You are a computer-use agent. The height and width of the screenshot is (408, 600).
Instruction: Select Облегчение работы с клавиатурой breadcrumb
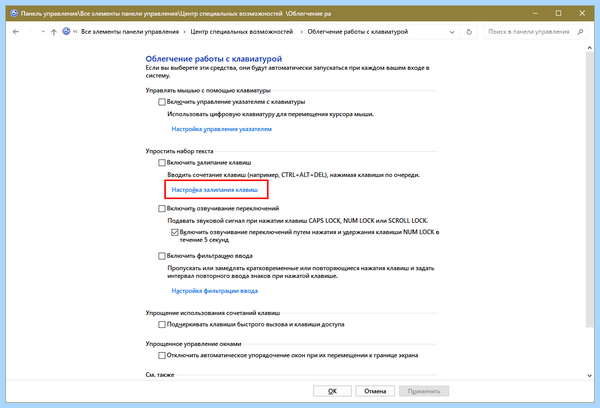click(x=358, y=32)
